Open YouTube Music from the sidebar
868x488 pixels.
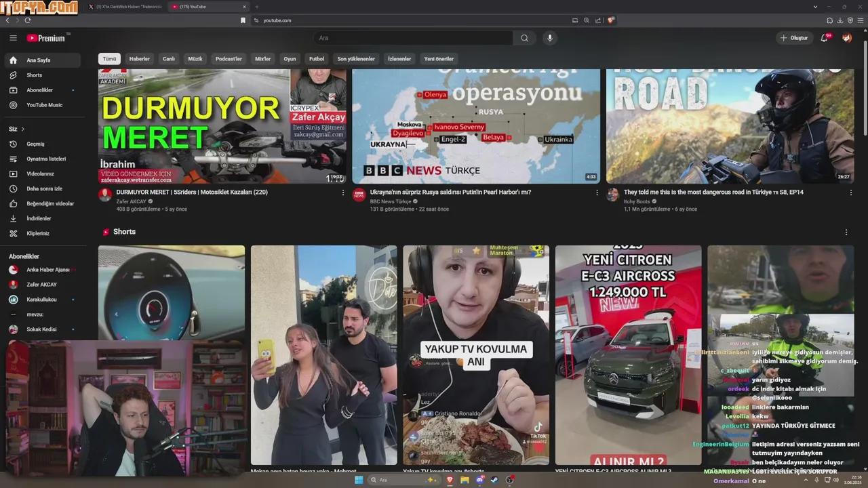(42, 105)
